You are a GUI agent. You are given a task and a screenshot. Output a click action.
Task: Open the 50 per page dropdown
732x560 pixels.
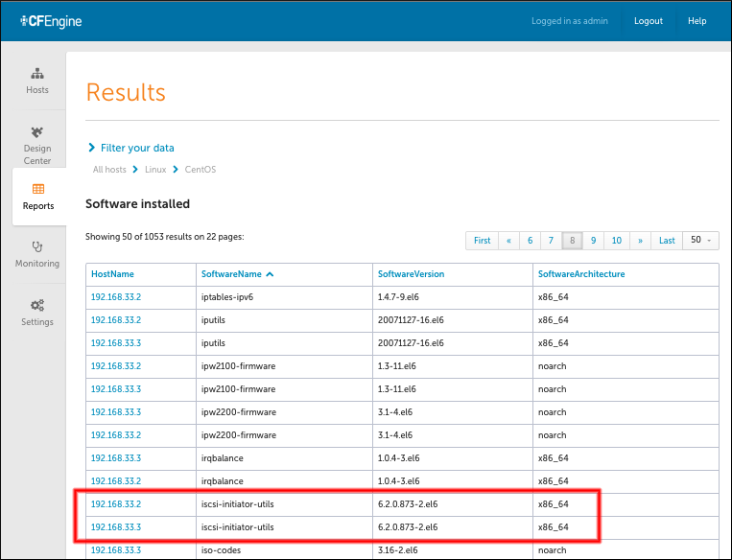(700, 241)
